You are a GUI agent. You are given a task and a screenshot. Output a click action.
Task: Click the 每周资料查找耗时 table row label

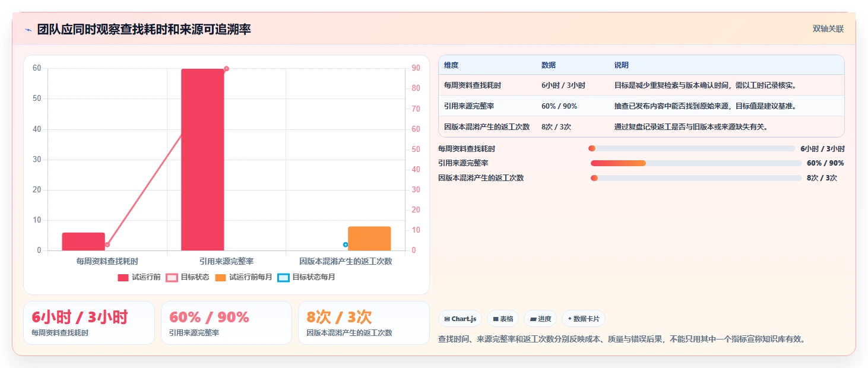click(x=473, y=85)
